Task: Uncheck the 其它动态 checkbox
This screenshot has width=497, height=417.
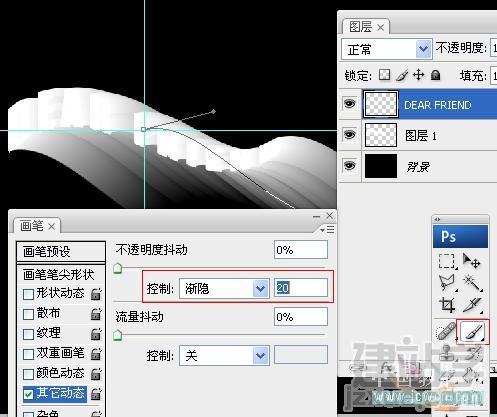Action: coord(29,394)
